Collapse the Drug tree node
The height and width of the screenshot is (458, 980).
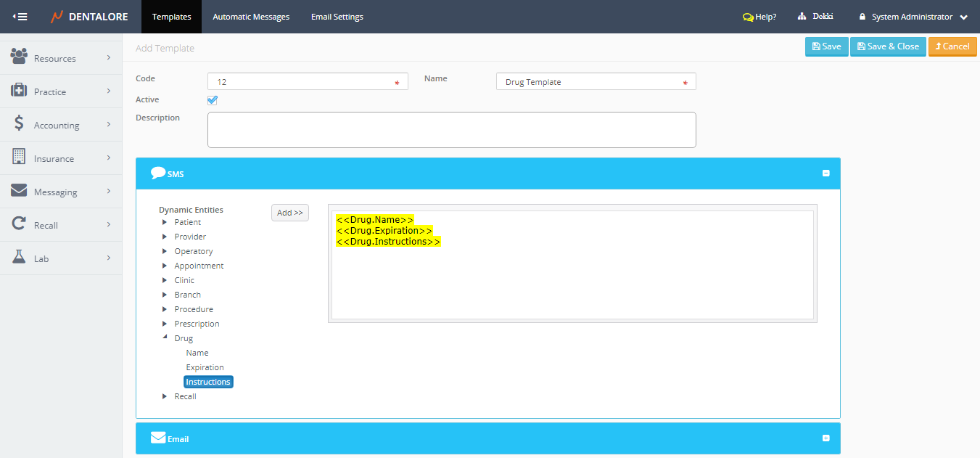coord(165,338)
